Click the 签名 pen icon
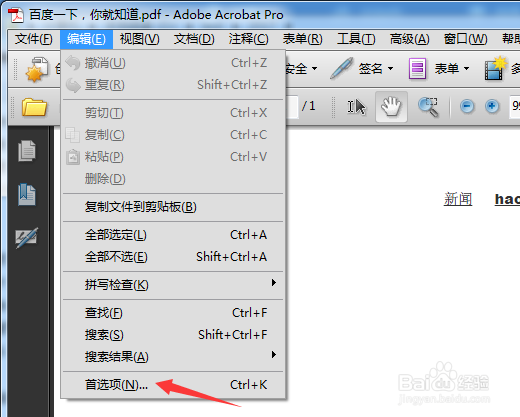 point(341,69)
